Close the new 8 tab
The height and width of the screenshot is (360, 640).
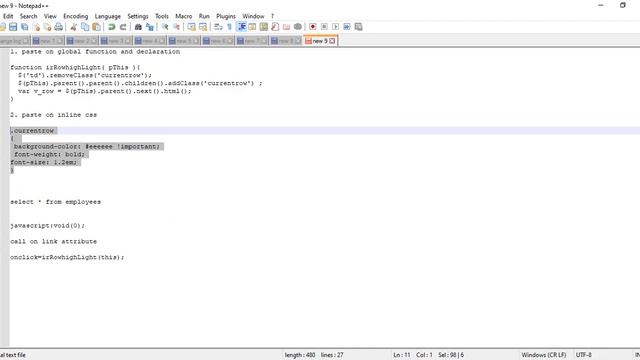[298, 41]
